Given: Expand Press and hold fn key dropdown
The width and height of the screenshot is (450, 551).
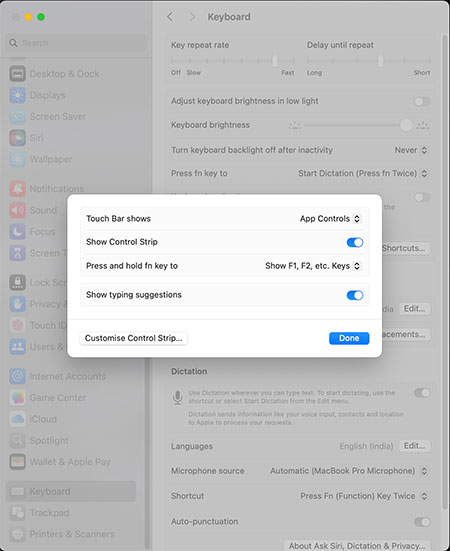Looking at the screenshot, I should click(313, 266).
